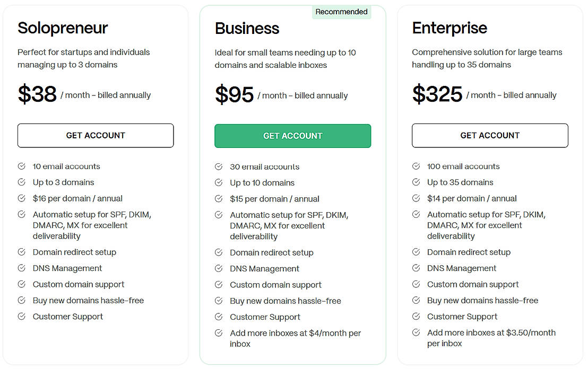Click the Solopreneur plan heading
This screenshot has width=588, height=369.
pyautogui.click(x=63, y=28)
